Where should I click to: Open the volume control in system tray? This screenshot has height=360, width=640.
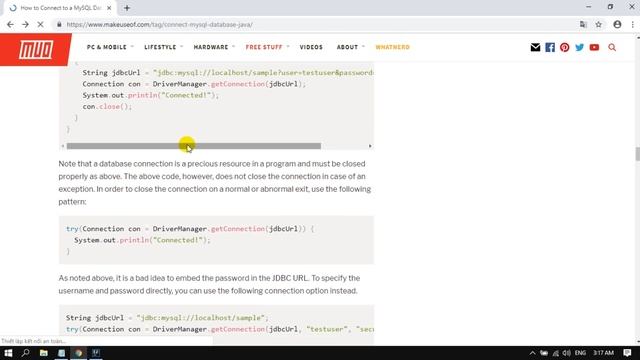(567, 353)
